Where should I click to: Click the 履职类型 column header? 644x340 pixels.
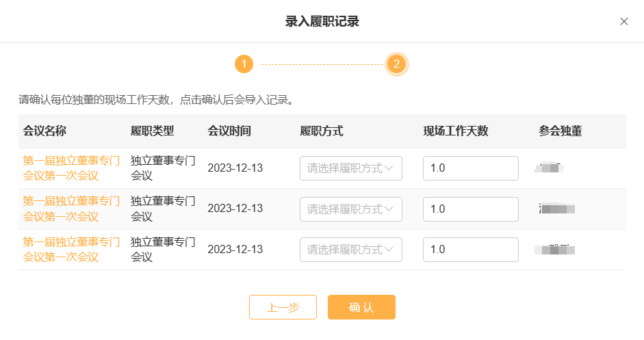(x=152, y=131)
